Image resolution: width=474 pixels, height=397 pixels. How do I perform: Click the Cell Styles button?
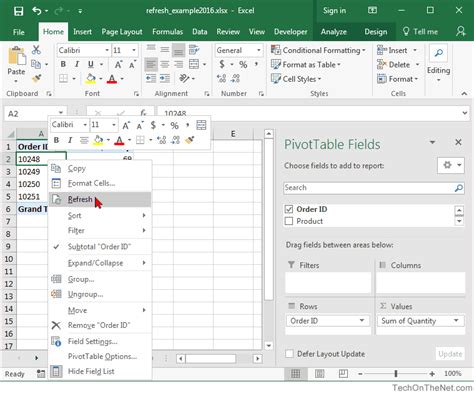point(296,79)
